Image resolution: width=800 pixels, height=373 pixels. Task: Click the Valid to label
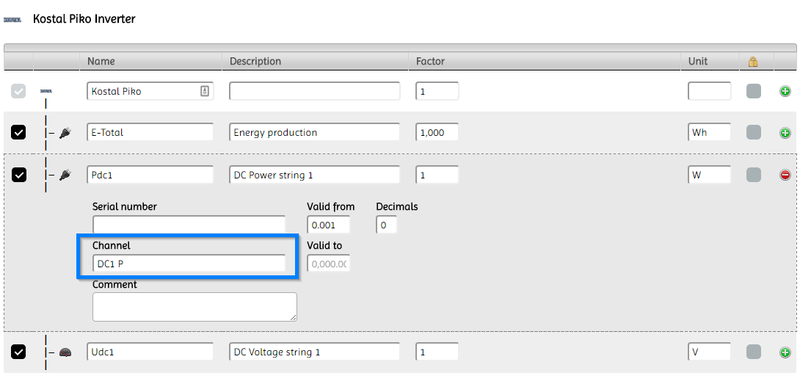click(x=324, y=245)
